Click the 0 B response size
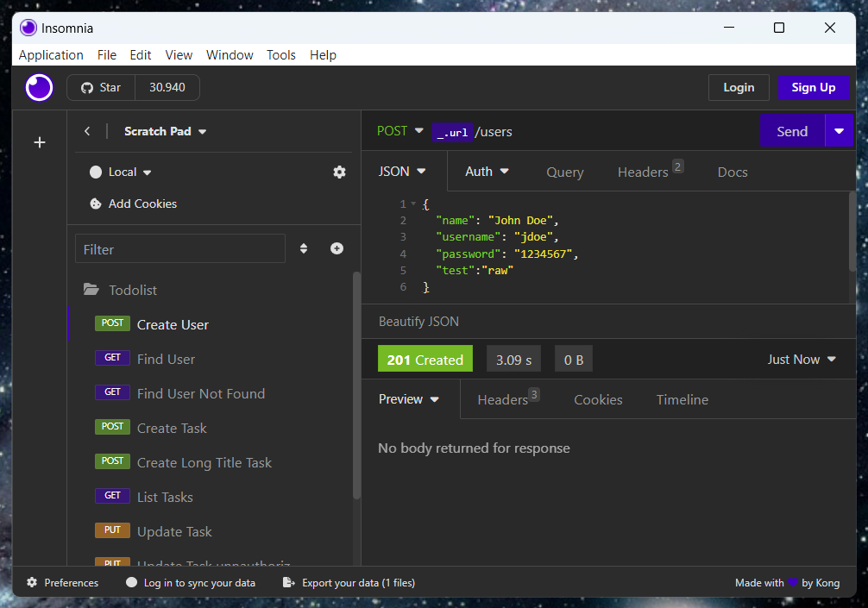 (x=574, y=359)
